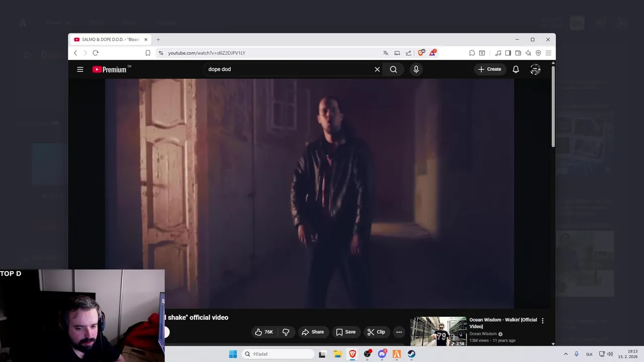Viewport: 644px width, 362px height.
Task: Select the youtube.com address bar URL
Action: point(207,53)
